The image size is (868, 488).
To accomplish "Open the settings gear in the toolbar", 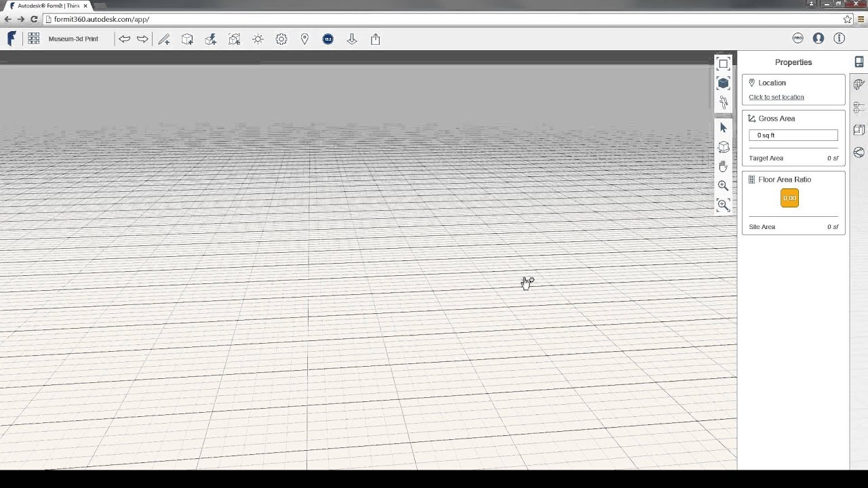I will pos(281,39).
